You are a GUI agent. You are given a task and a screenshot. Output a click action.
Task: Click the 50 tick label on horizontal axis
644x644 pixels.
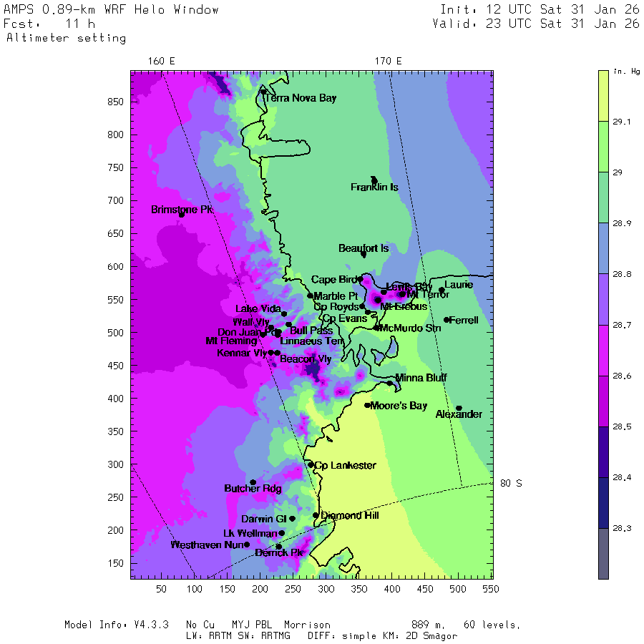coord(162,589)
